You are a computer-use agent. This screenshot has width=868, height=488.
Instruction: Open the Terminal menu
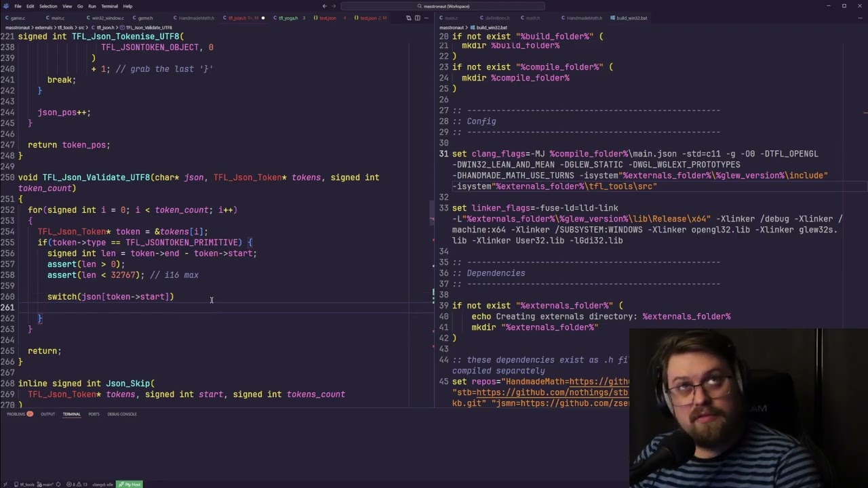click(109, 6)
